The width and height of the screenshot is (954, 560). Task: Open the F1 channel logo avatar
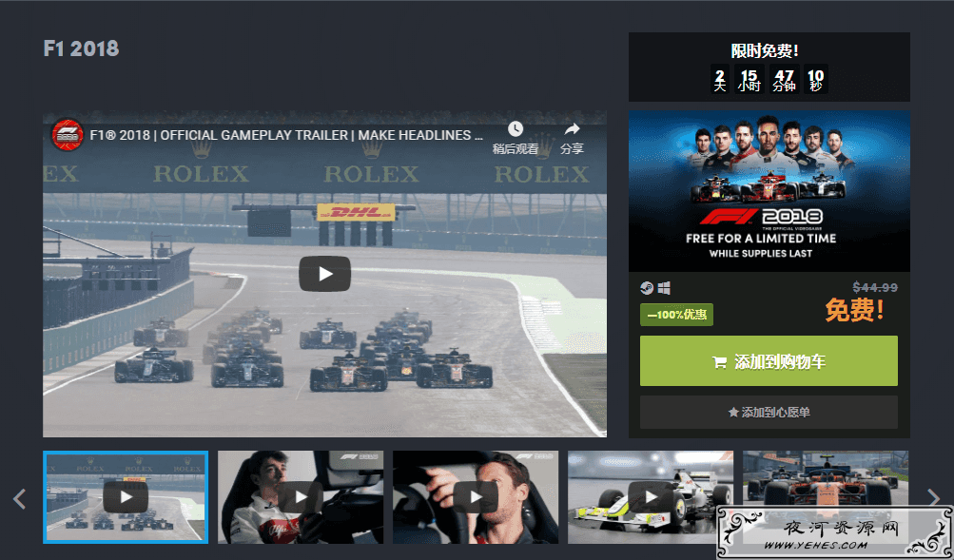coord(67,135)
